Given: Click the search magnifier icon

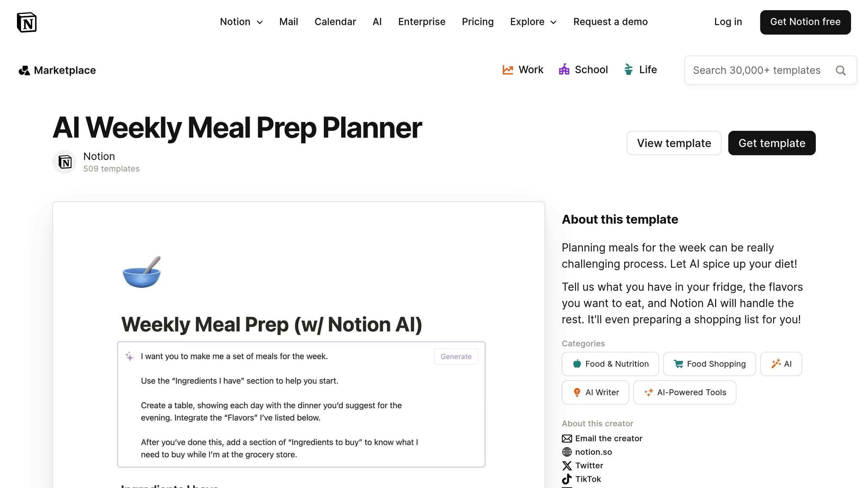Looking at the screenshot, I should tap(840, 70).
